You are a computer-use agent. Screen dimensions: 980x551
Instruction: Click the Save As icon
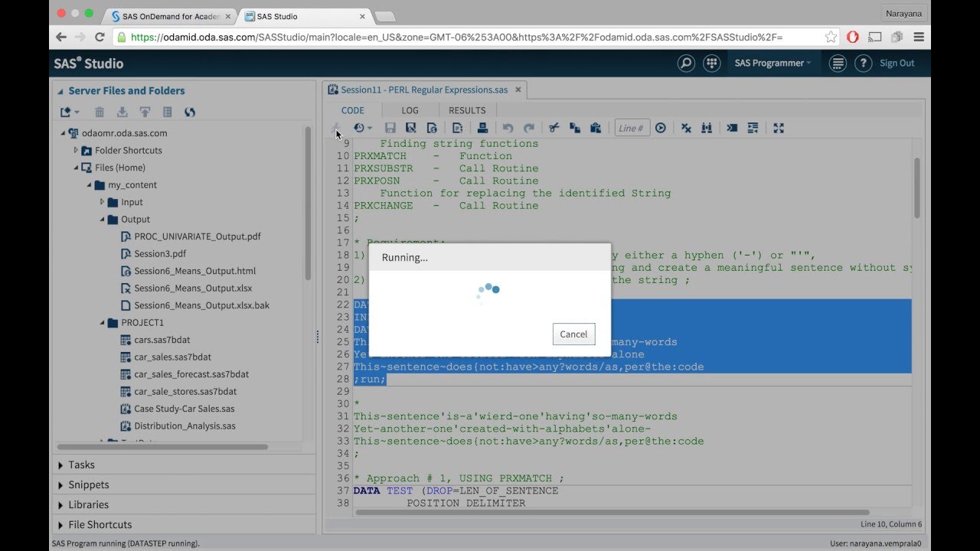point(411,128)
